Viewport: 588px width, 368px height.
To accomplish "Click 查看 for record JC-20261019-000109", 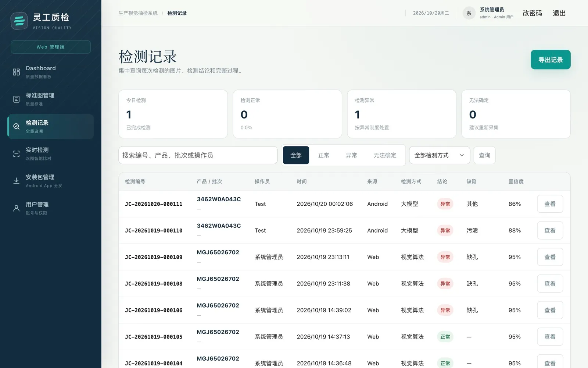I will 550,257.
